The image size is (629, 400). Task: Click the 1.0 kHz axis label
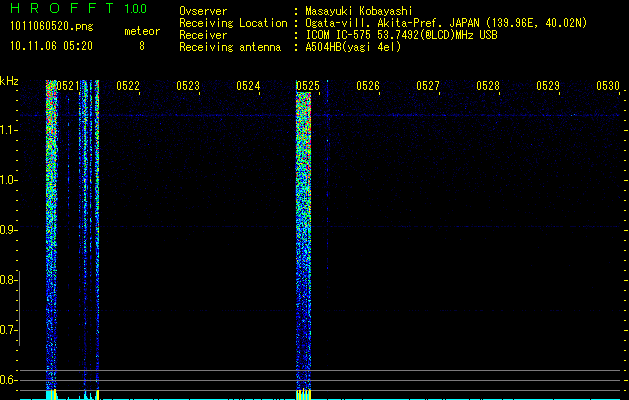pyautogui.click(x=8, y=180)
